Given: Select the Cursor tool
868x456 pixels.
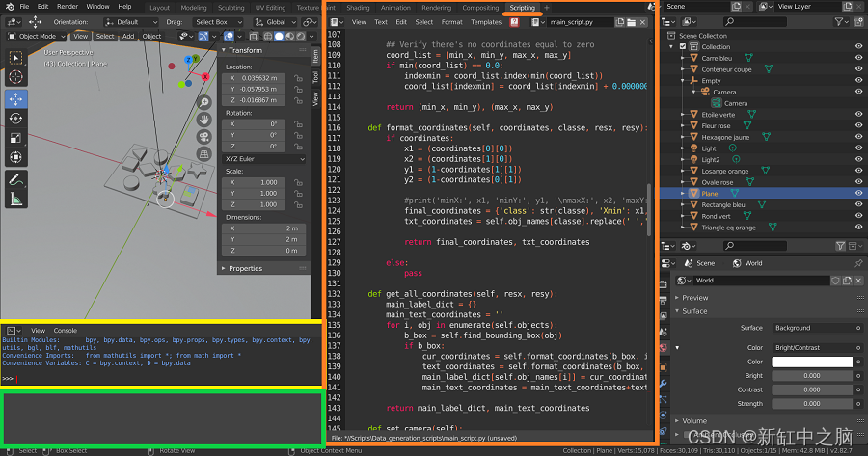Looking at the screenshot, I should (16, 77).
